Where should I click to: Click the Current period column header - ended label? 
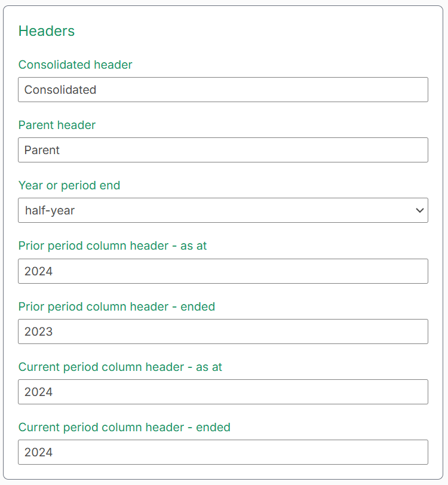tap(124, 428)
